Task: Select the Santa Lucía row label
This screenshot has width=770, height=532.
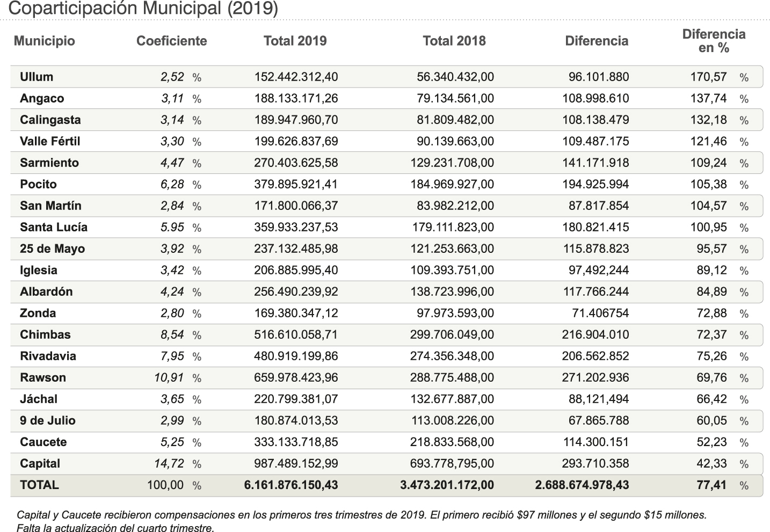Action: pyautogui.click(x=54, y=227)
